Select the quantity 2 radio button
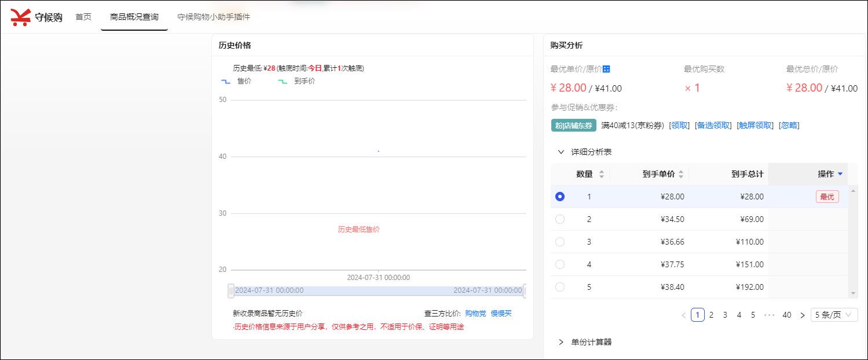Screen dimensions: 868x360 pyautogui.click(x=560, y=219)
